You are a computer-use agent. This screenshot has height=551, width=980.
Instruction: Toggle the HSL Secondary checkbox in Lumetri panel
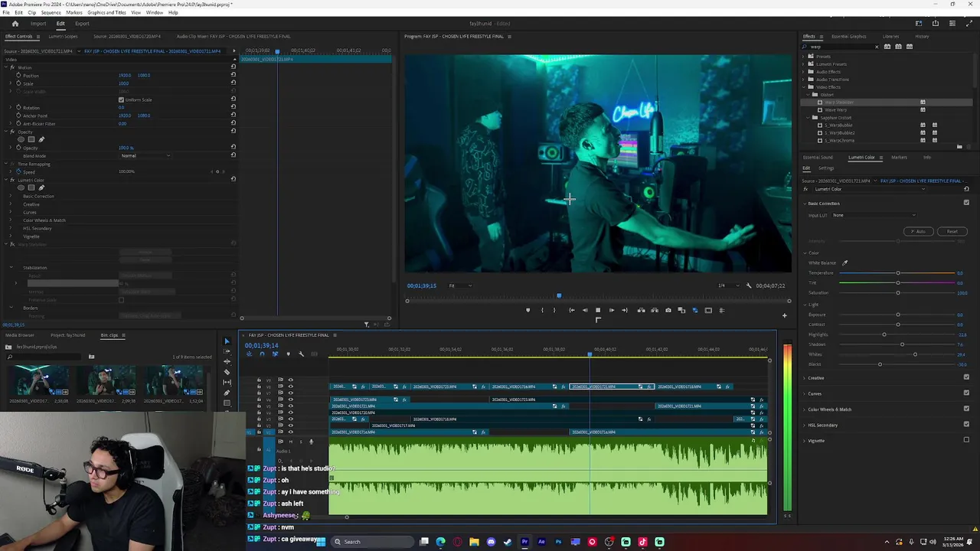966,425
